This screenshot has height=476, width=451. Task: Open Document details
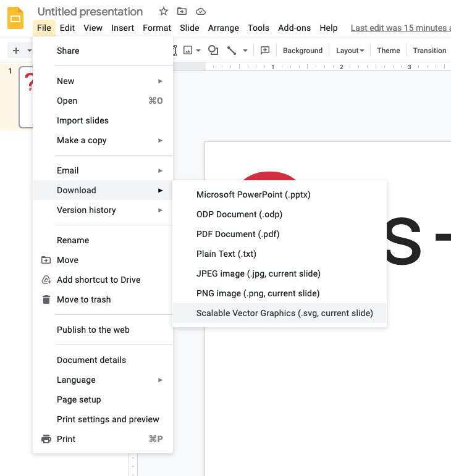coord(103,360)
